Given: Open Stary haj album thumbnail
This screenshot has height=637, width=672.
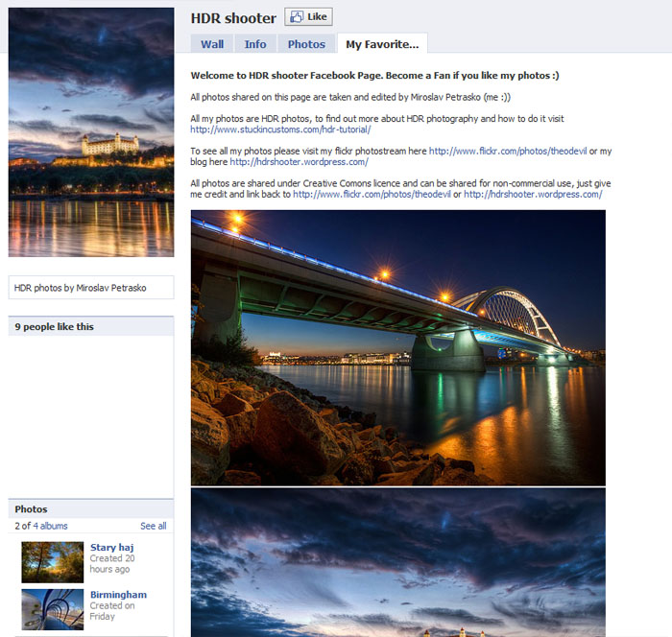Looking at the screenshot, I should [53, 562].
